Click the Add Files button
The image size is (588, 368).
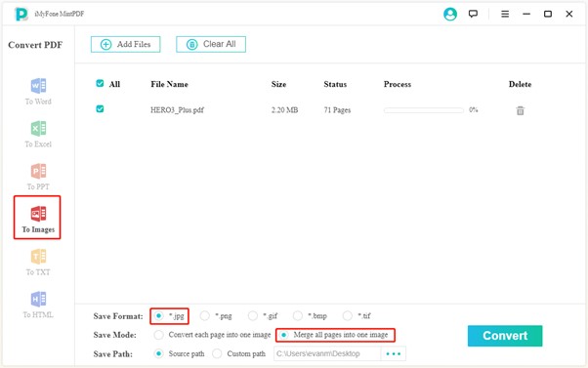point(126,44)
